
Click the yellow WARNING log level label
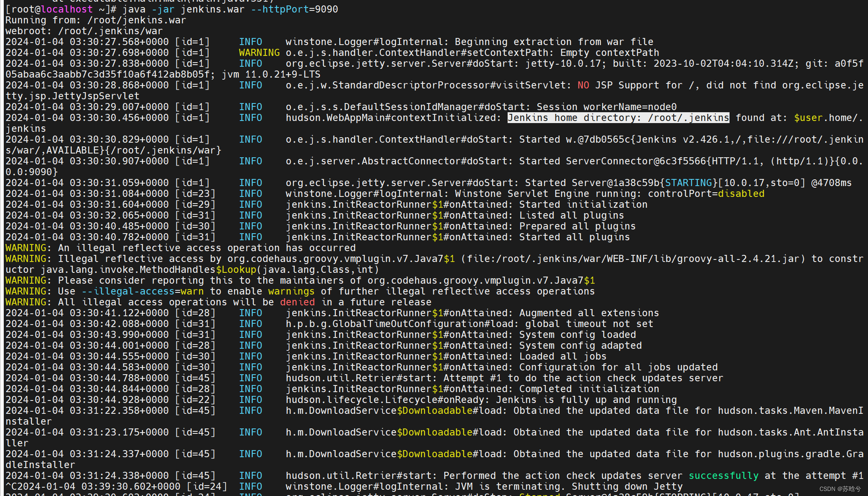(x=259, y=53)
